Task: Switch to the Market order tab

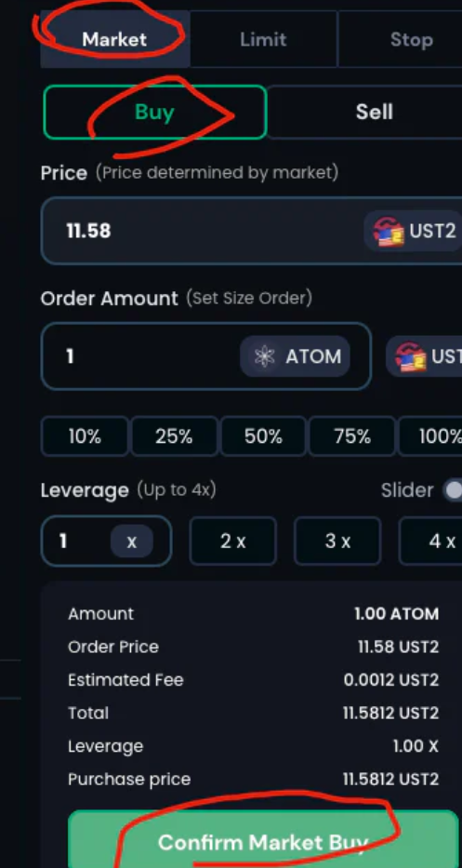Action: pos(115,39)
